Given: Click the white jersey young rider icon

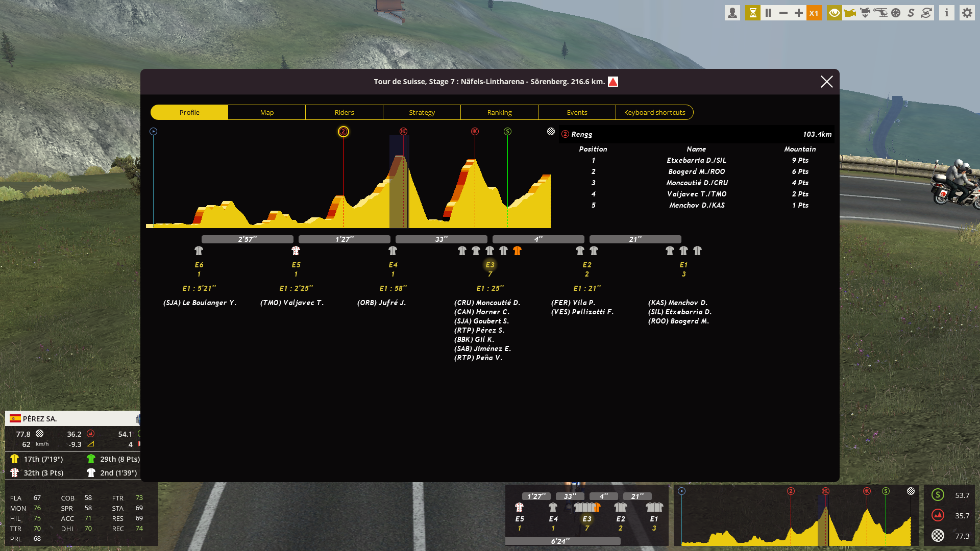Looking at the screenshot, I should [91, 472].
